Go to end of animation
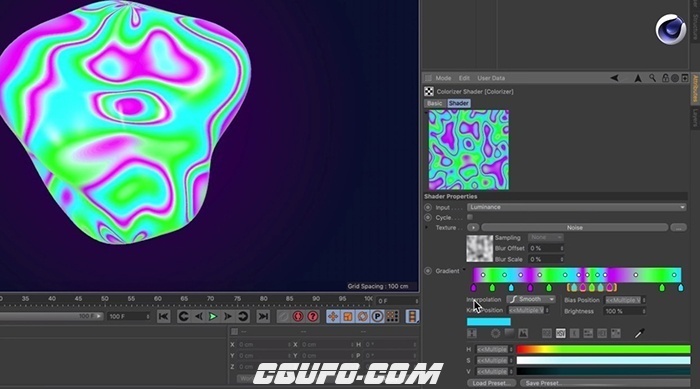700x389 pixels. [263, 316]
